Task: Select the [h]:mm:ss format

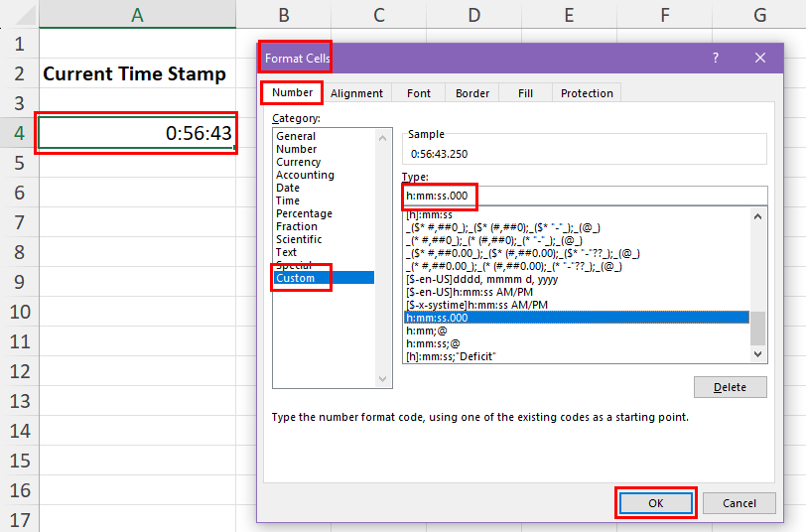Action: 577,214
